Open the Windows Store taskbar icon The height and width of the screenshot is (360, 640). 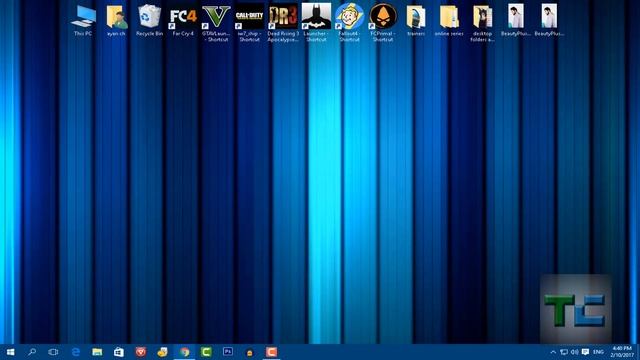[x=119, y=352]
